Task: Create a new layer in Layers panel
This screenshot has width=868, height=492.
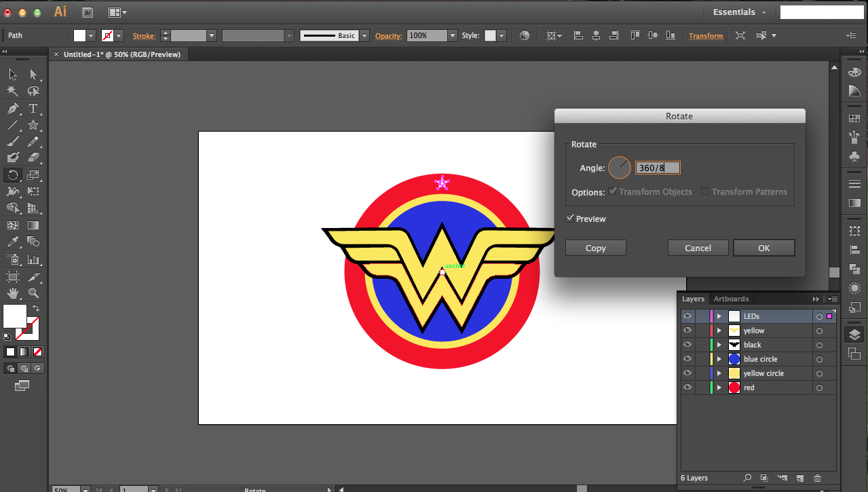Action: click(799, 478)
